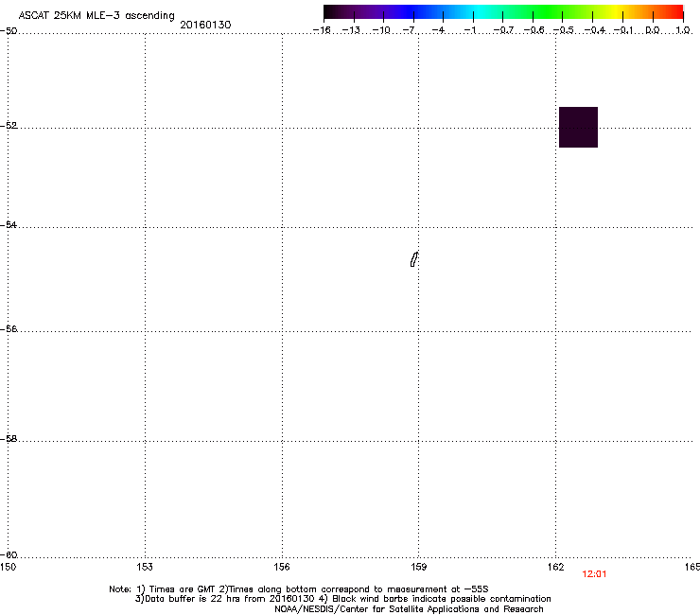The height and width of the screenshot is (615, 700).
Task: Click the latitude label -56
Action: tap(9, 328)
